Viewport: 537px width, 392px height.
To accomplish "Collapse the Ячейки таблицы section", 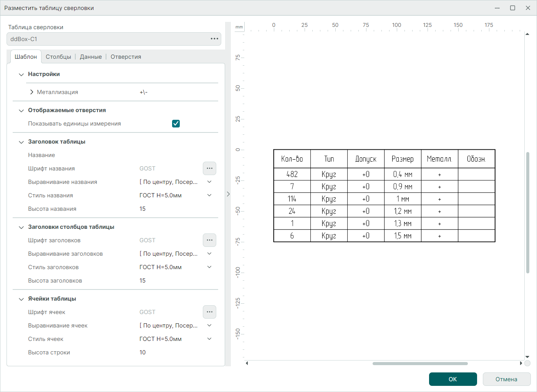I will 22,299.
